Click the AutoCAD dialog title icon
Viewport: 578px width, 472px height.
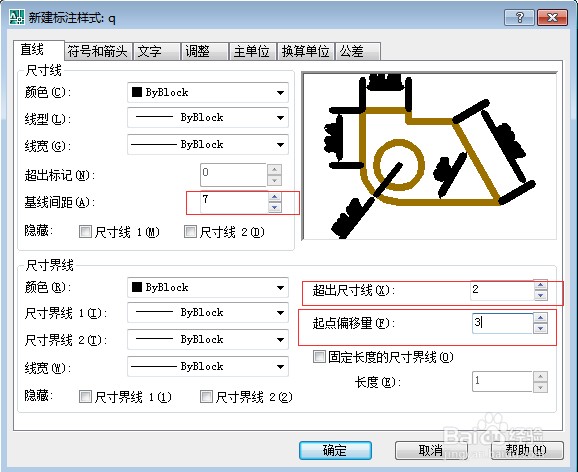tap(17, 17)
